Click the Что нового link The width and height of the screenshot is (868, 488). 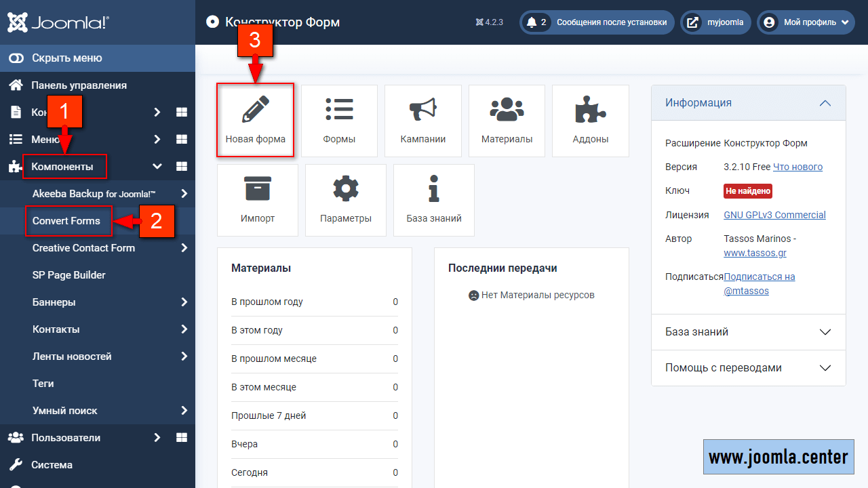pos(797,167)
